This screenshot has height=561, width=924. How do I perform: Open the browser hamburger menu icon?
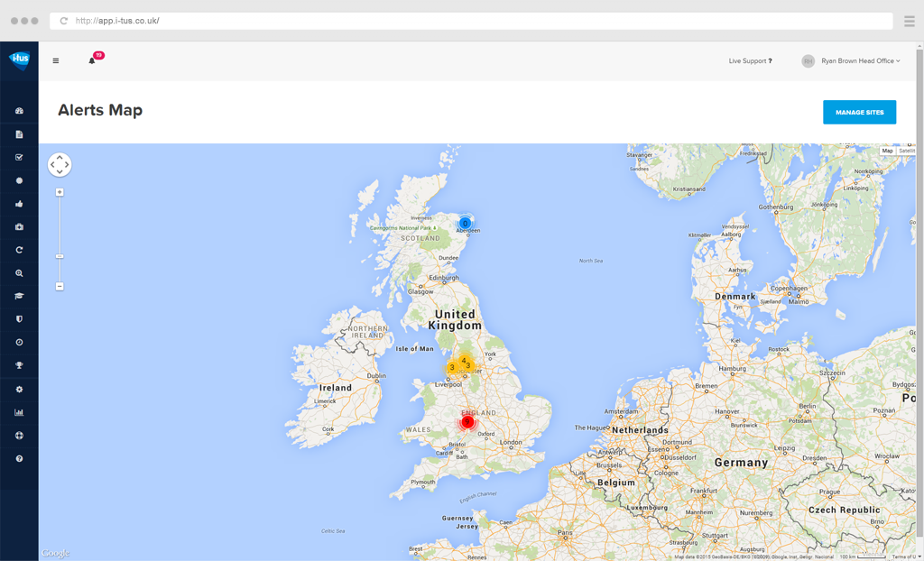coord(910,21)
